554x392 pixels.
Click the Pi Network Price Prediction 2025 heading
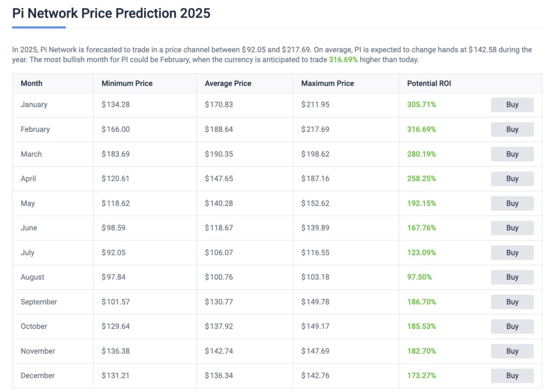111,13
